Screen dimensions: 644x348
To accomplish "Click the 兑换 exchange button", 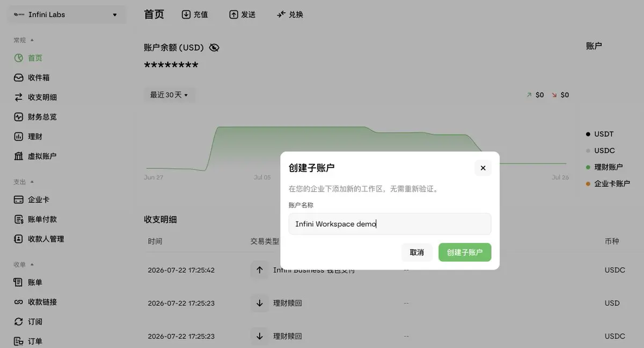I will tap(290, 14).
